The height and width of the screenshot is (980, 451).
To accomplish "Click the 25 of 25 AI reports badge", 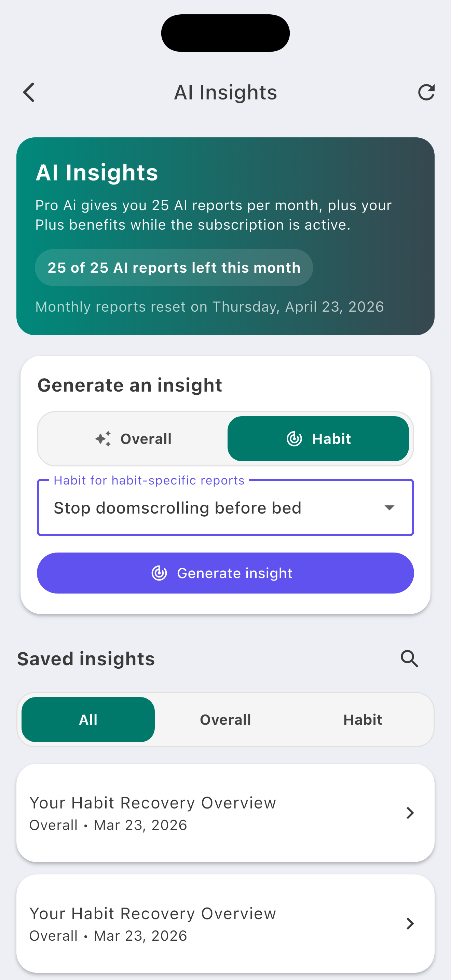I will (x=174, y=268).
